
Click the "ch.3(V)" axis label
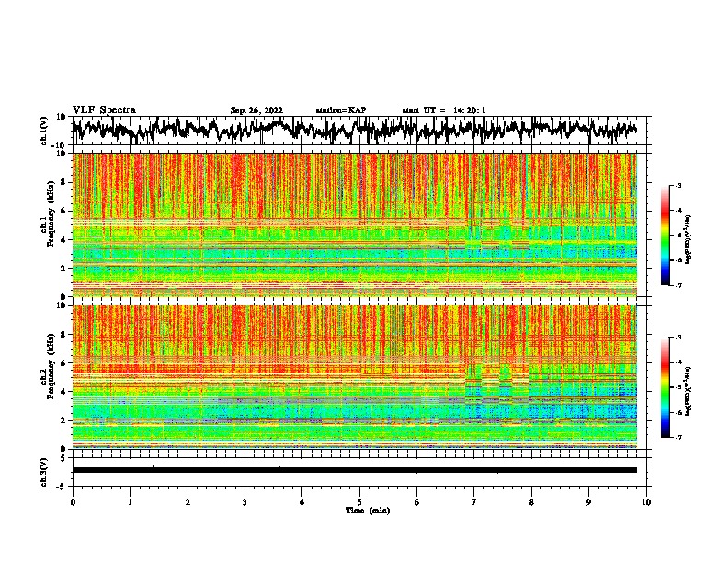[x=44, y=472]
